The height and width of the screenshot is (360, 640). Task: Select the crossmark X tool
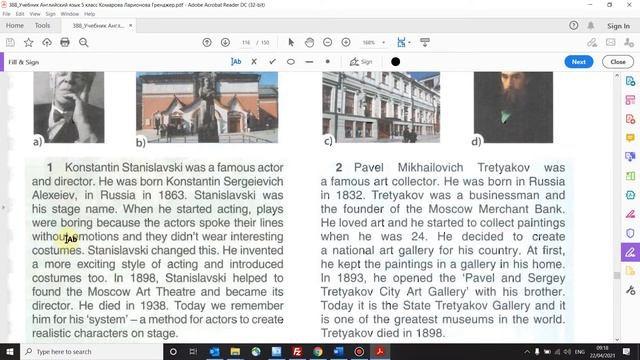pos(254,62)
